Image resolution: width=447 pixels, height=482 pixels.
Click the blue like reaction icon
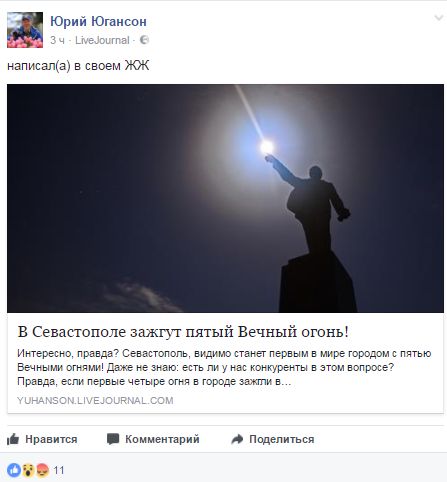[x=14, y=470]
